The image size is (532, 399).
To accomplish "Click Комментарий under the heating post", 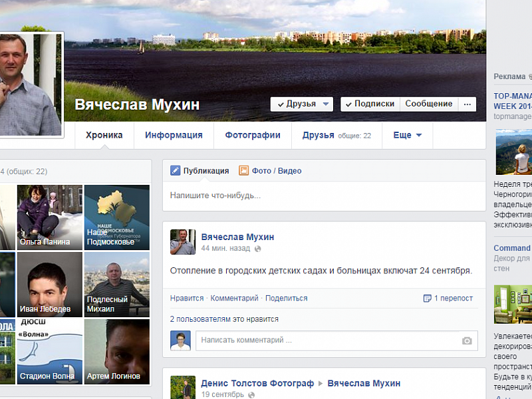I will click(235, 298).
